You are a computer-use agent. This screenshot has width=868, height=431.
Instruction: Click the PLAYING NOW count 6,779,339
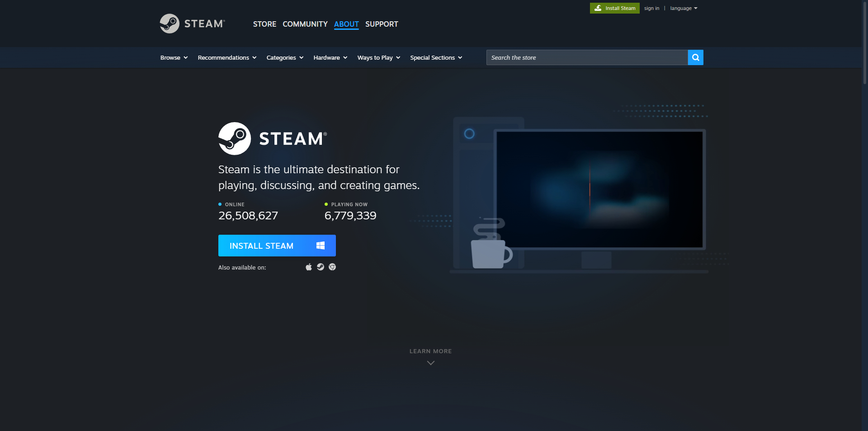[x=350, y=216]
